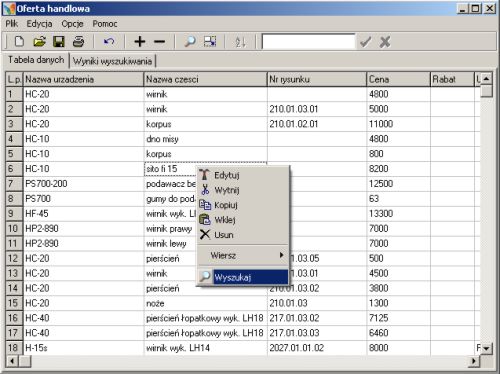Click the Print toolbar icon
This screenshot has height=374, width=500.
tap(79, 42)
